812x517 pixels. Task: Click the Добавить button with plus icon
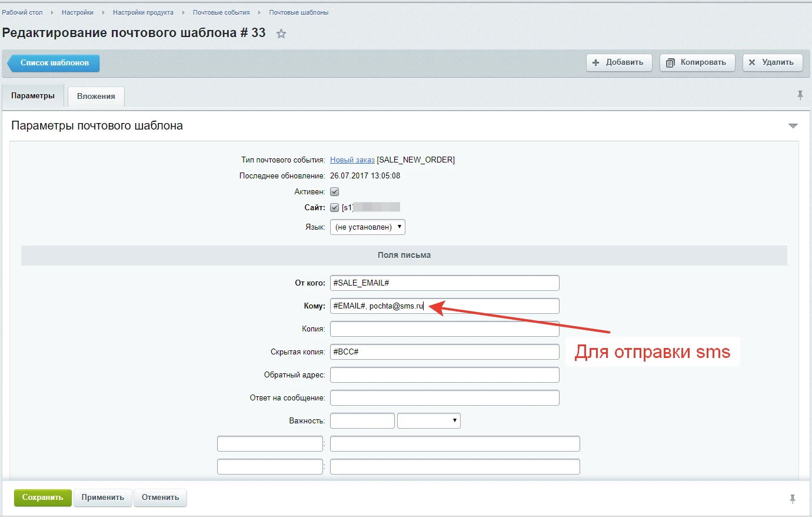pyautogui.click(x=618, y=62)
